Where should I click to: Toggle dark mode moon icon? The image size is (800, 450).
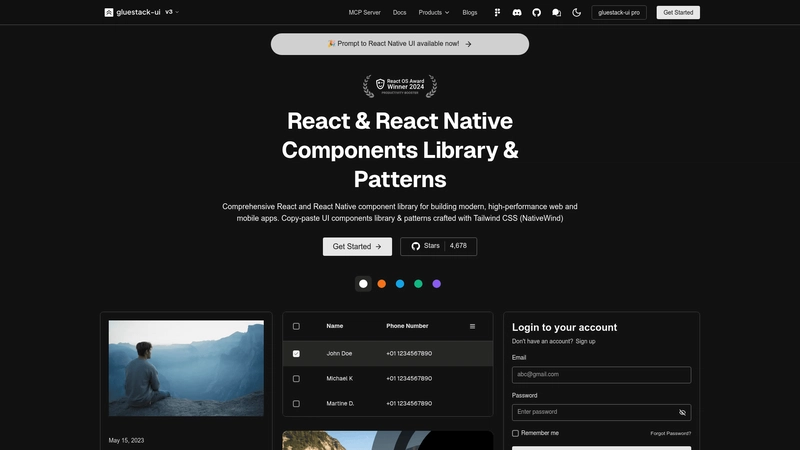pyautogui.click(x=577, y=12)
